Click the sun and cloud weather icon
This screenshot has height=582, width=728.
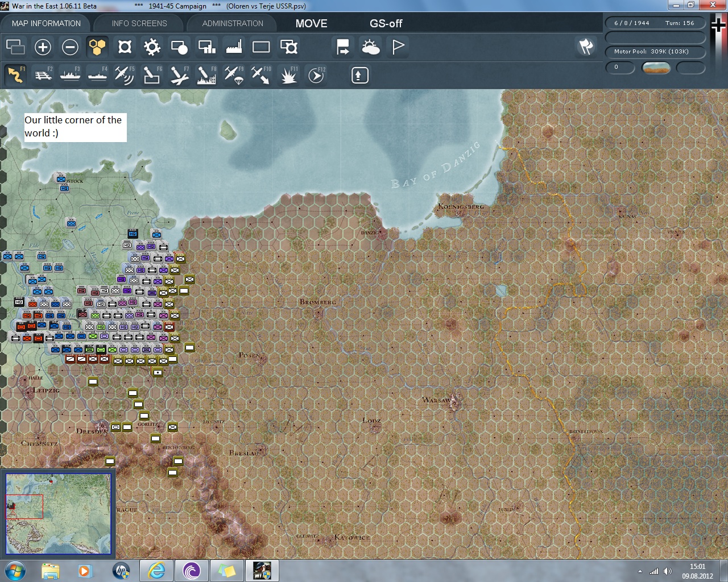pos(370,47)
